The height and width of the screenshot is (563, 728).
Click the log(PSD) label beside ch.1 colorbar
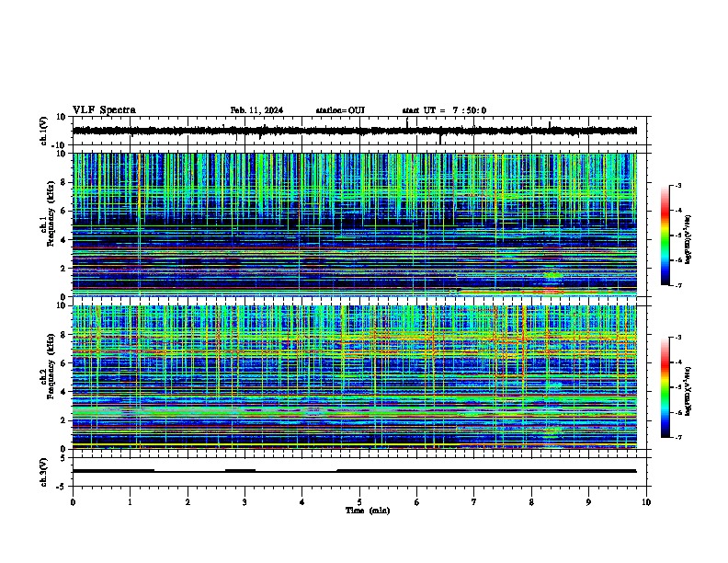coord(688,239)
